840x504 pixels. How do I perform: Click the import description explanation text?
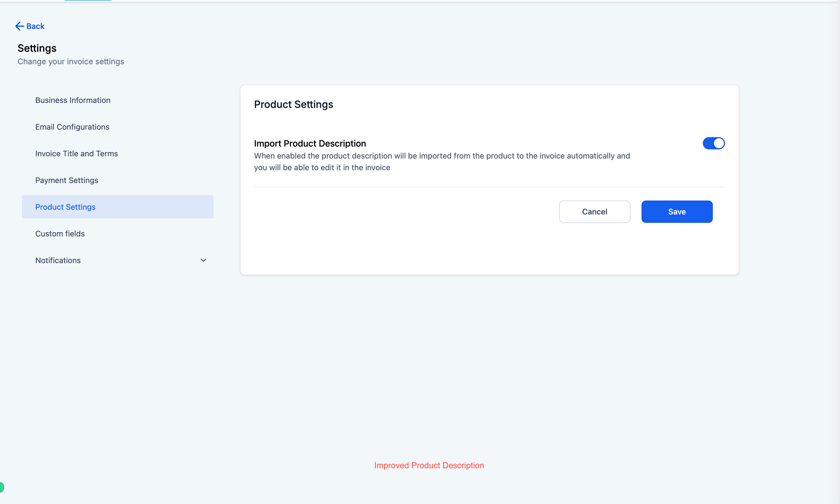[442, 162]
